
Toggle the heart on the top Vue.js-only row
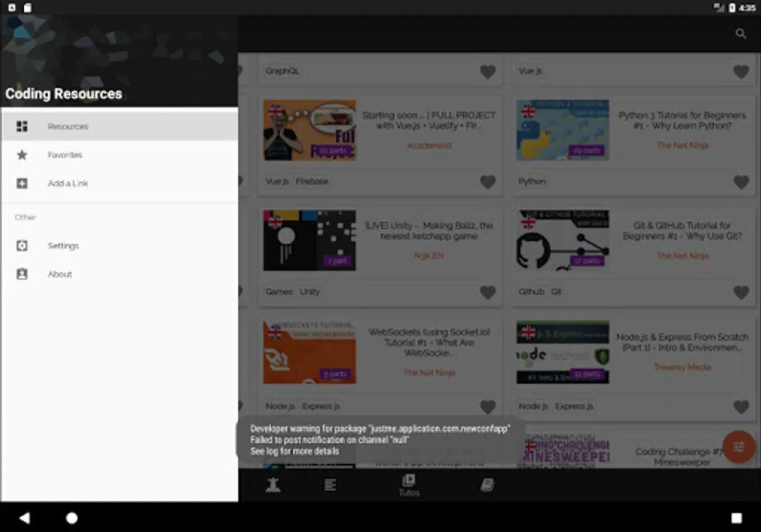[741, 72]
